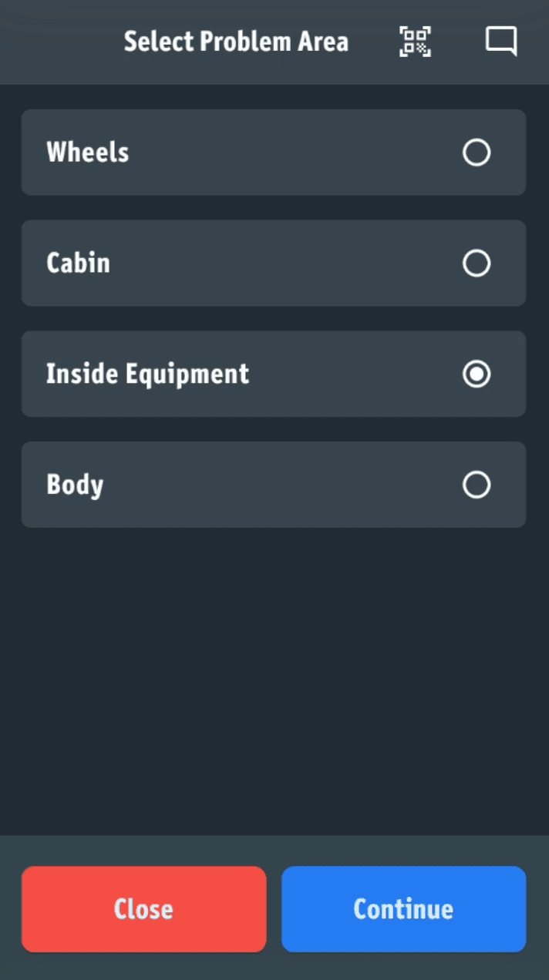Viewport: 549px width, 980px height.
Task: Tap the Wheels option row
Action: tap(274, 153)
